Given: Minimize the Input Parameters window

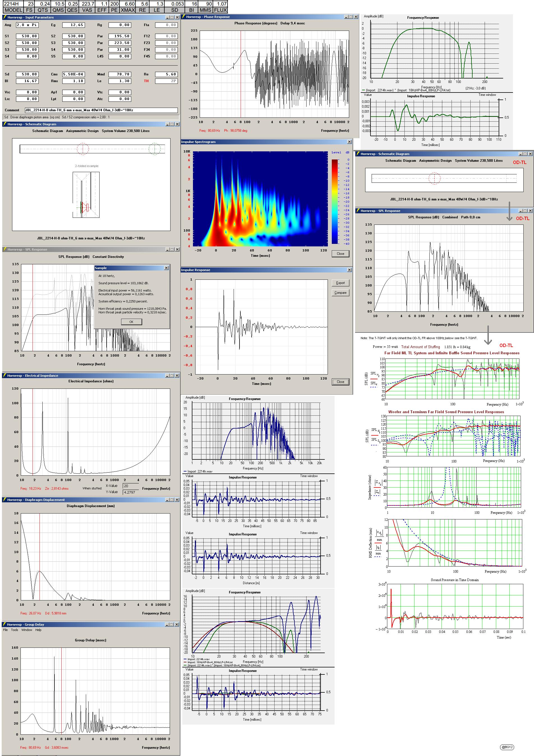Looking at the screenshot, I should 167,17.
